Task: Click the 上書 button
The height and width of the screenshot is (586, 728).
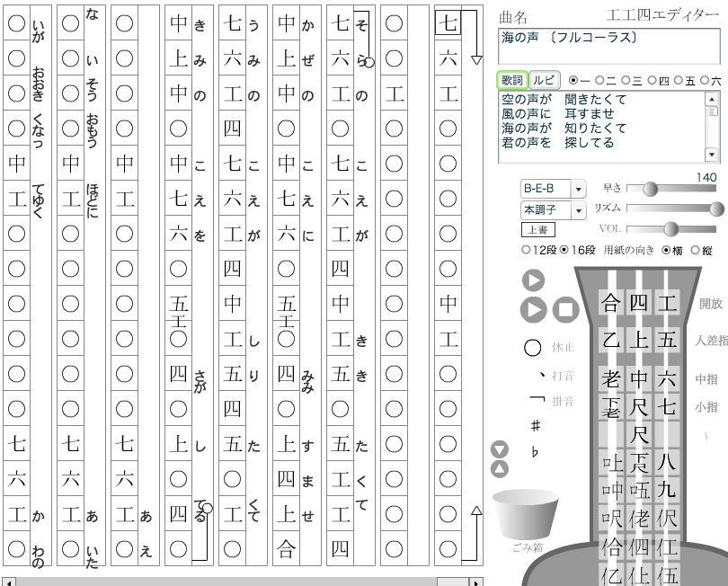Action: [537, 230]
